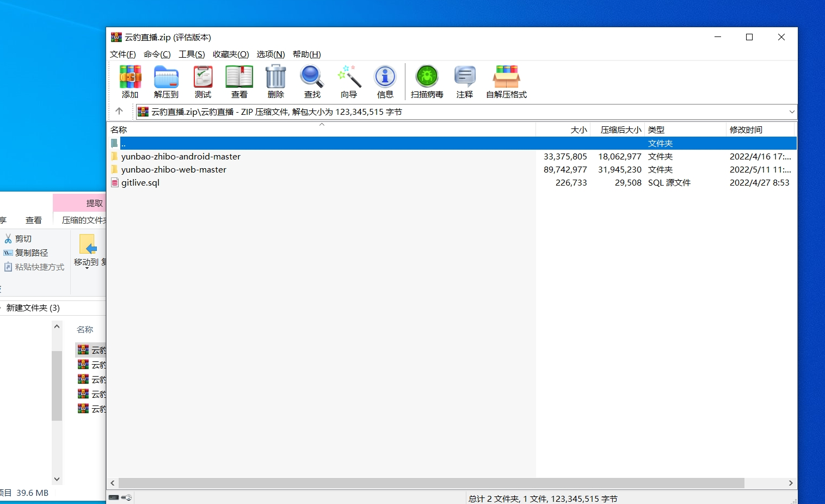
Task: Click the size value 33,375,805
Action: point(565,156)
